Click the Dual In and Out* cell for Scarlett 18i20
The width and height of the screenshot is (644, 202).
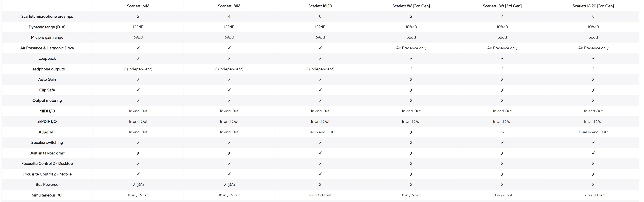pos(320,132)
